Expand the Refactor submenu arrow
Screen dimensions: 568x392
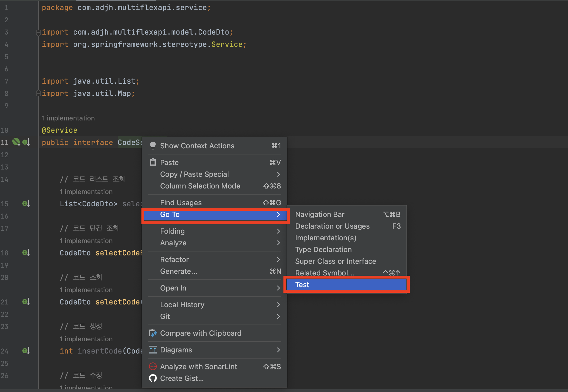click(x=278, y=260)
